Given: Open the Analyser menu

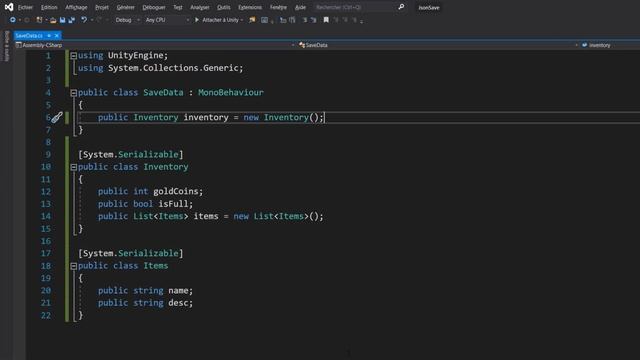Looking at the screenshot, I should coord(200,7).
